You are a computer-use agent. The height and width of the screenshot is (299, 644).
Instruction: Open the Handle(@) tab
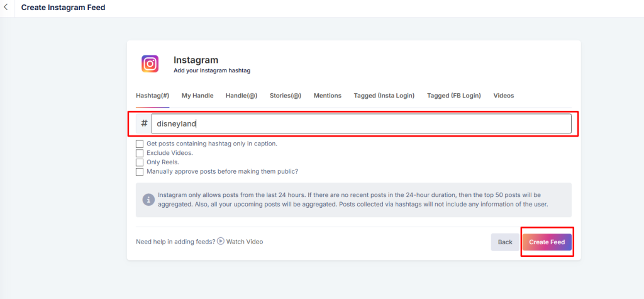(241, 96)
